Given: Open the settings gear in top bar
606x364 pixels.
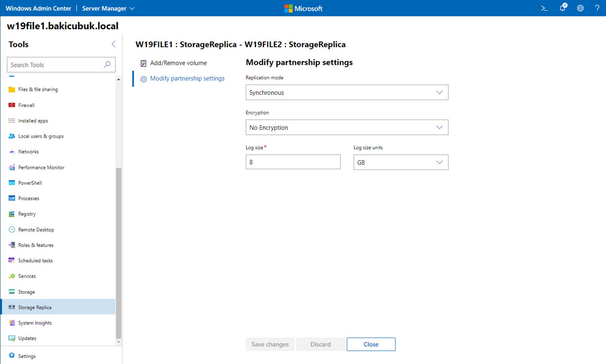Looking at the screenshot, I should pyautogui.click(x=580, y=8).
